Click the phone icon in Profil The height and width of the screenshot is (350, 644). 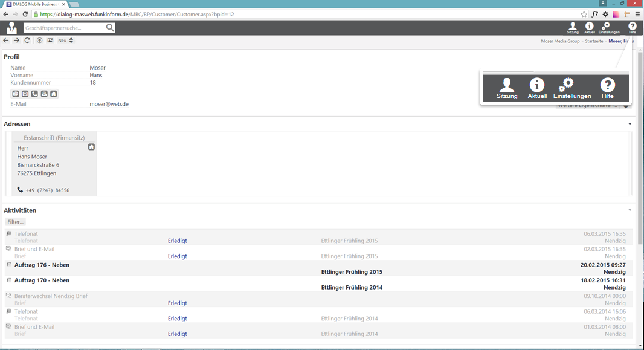click(x=34, y=94)
